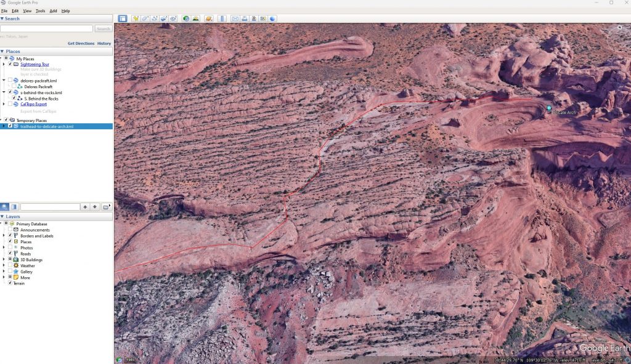Uncheck the Roads layer

10,254
